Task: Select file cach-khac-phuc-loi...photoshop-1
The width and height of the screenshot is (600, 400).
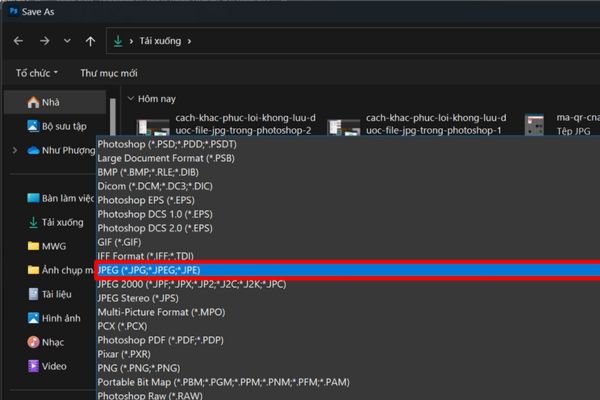Action: 436,124
